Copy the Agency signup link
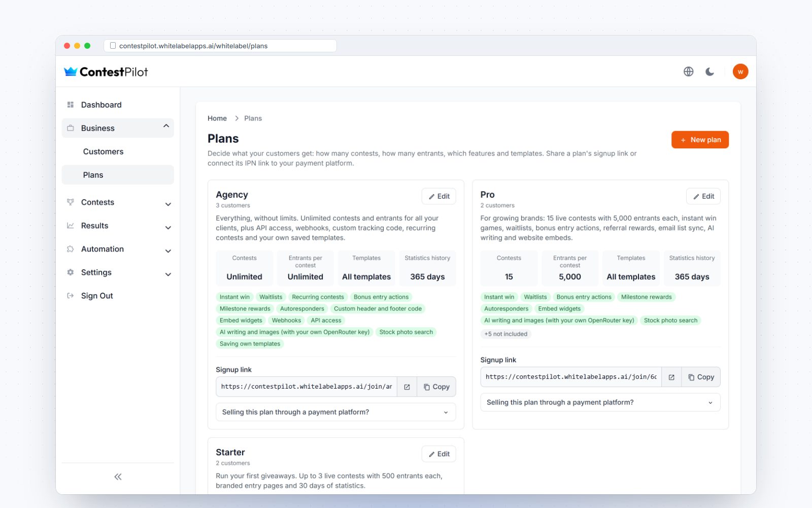Image resolution: width=812 pixels, height=508 pixels. (x=436, y=387)
